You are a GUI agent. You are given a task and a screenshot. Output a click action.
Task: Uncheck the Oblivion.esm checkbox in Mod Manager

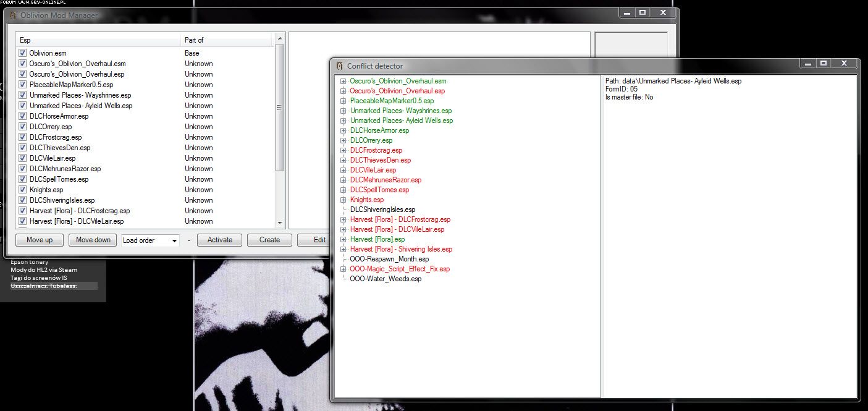tap(22, 53)
